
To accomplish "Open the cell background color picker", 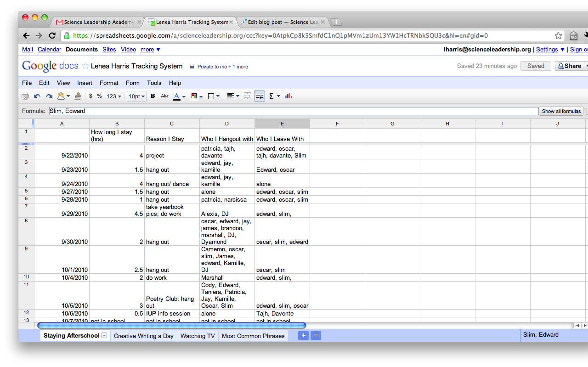I will [197, 96].
